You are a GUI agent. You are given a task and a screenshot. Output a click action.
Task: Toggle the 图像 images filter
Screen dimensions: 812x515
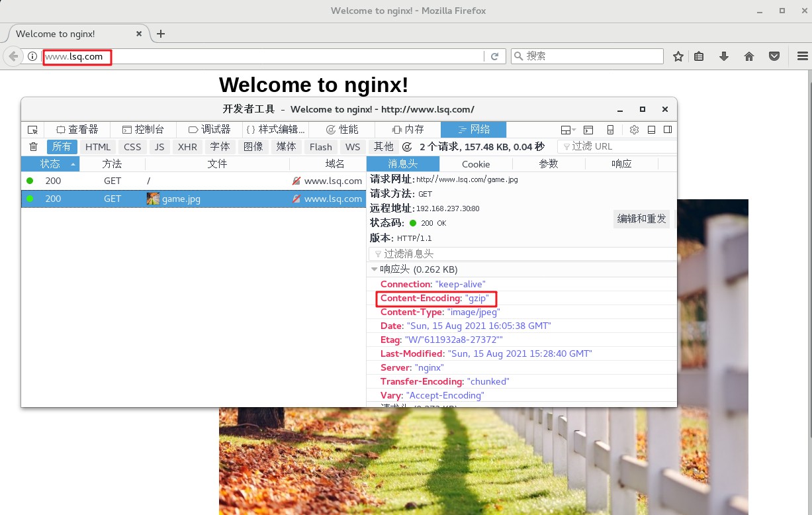pyautogui.click(x=253, y=147)
